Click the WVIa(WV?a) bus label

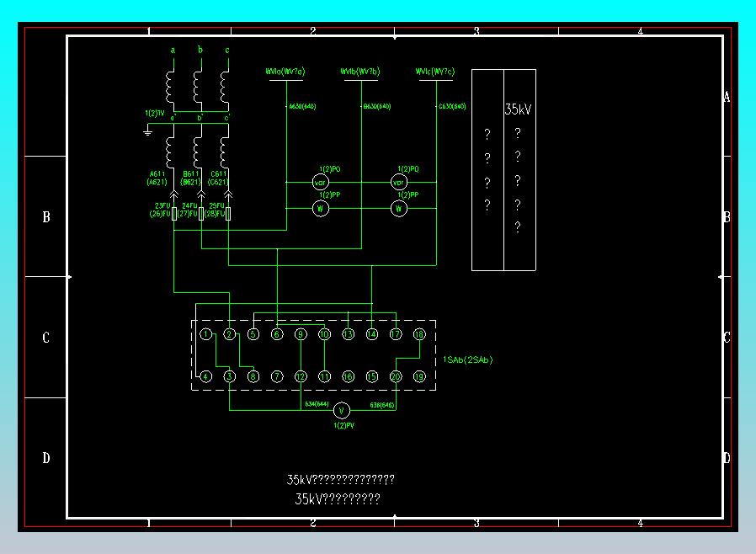[285, 72]
